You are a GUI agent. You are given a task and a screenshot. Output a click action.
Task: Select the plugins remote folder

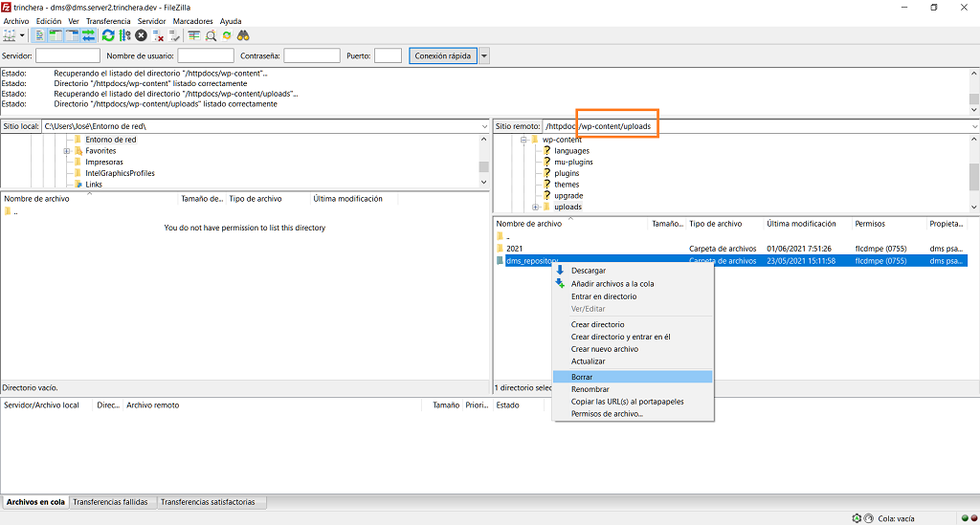click(567, 173)
